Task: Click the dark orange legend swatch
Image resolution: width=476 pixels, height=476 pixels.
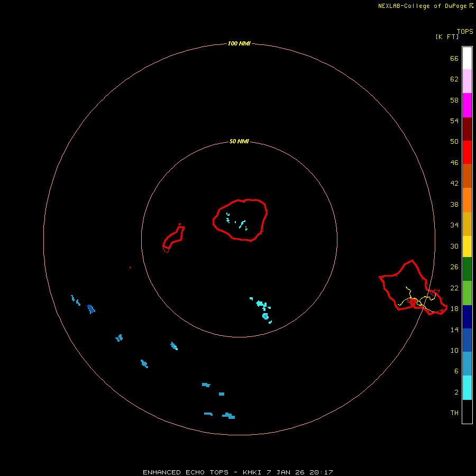Action: [x=467, y=176]
